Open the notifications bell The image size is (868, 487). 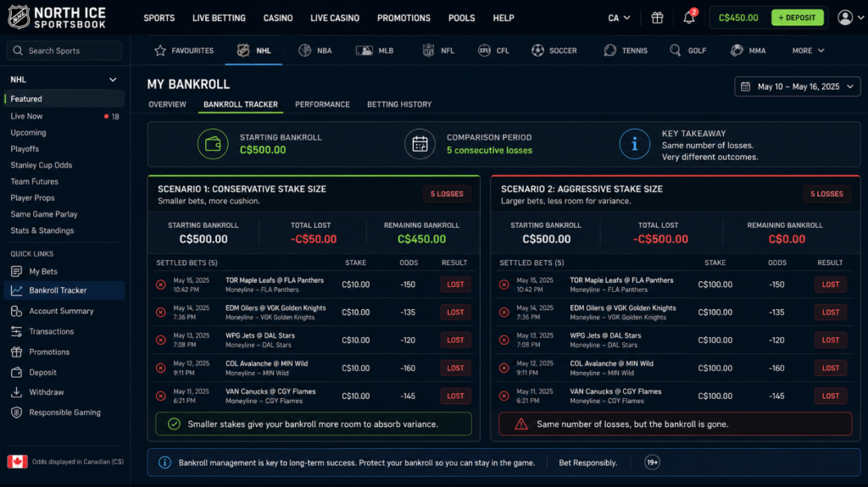688,18
